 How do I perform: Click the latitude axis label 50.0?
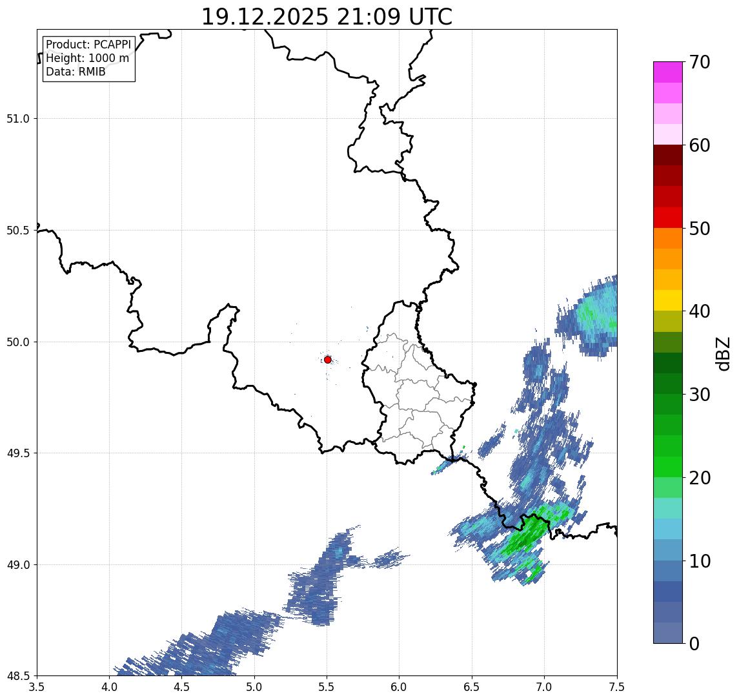(18, 342)
